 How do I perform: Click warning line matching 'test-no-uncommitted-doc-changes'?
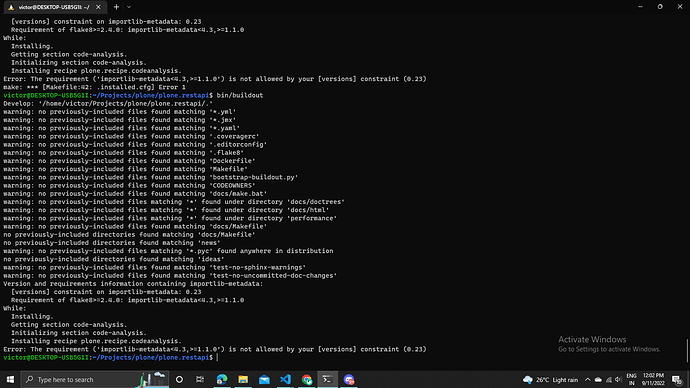(170, 275)
